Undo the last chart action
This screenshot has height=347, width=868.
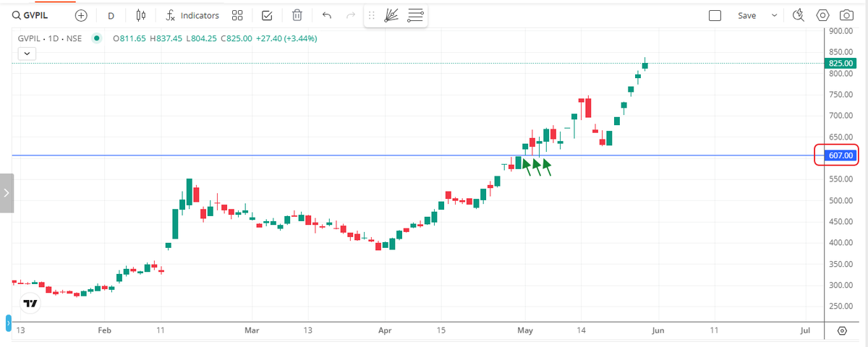(327, 15)
